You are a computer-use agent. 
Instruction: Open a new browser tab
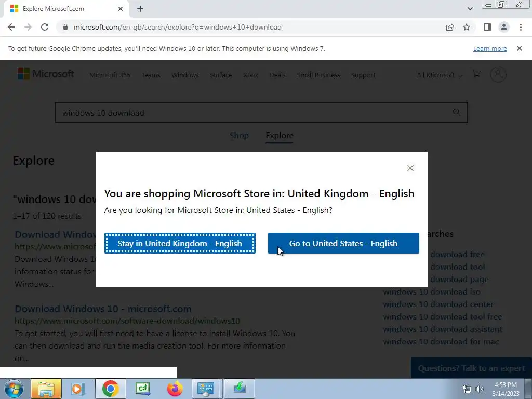(140, 9)
